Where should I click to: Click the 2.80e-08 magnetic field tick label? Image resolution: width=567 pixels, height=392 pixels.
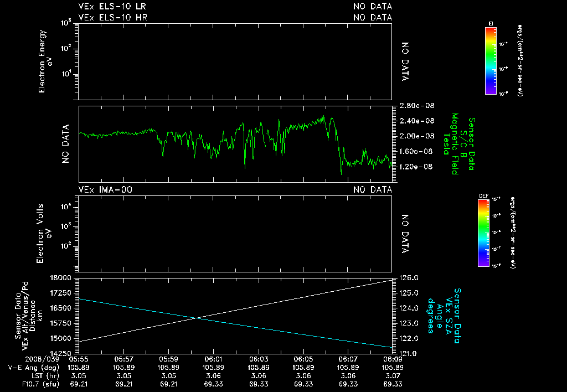[x=417, y=106]
